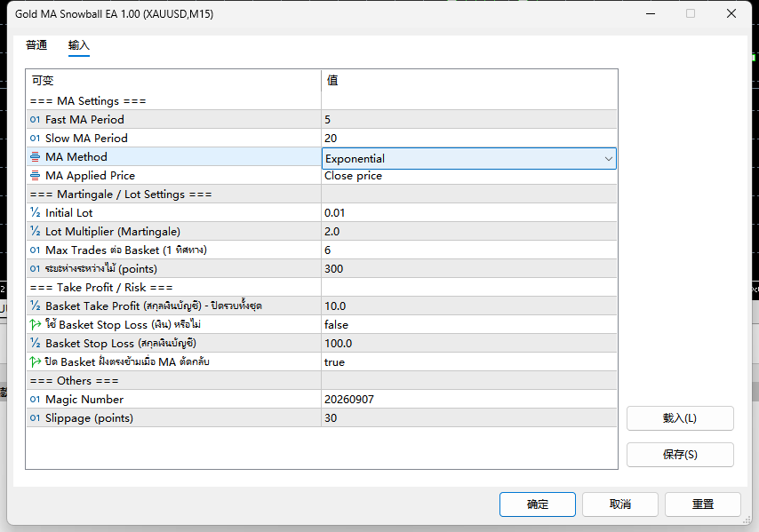Click the integer icon beside Fast MA Period

35,120
